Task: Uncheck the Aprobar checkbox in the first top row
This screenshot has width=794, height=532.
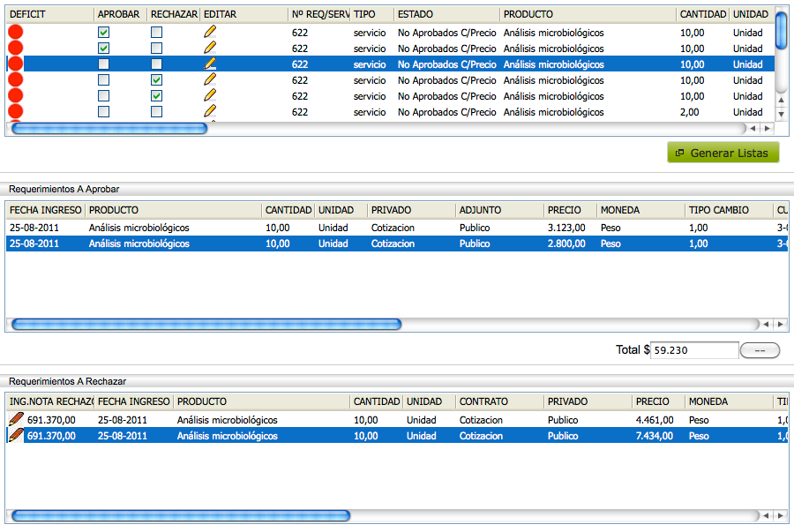Action: click(x=103, y=33)
